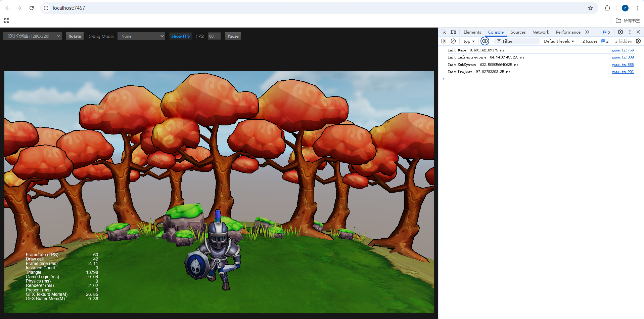644x319 pixels.
Task: Open the Chrome profile avatar
Action: (x=625, y=8)
